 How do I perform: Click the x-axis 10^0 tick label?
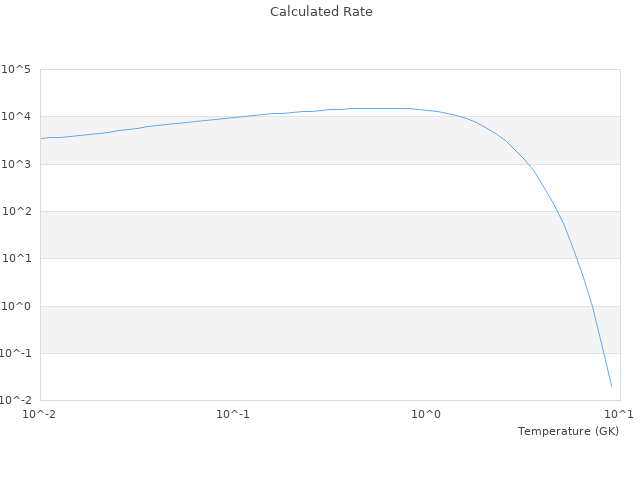point(427,414)
